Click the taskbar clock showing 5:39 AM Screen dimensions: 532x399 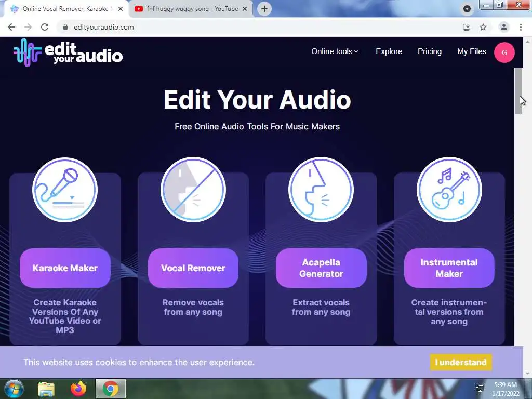coord(506,389)
